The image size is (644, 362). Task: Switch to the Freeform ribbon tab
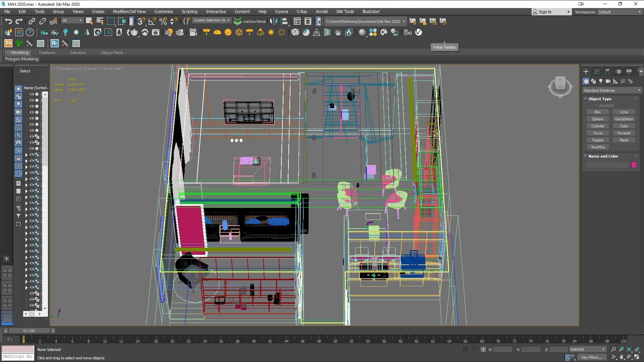point(47,53)
